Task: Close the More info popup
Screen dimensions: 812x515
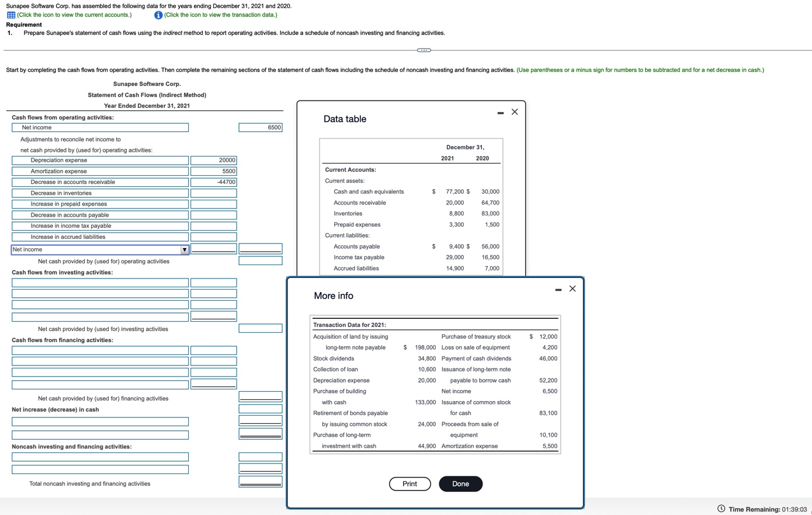Action: coord(572,288)
